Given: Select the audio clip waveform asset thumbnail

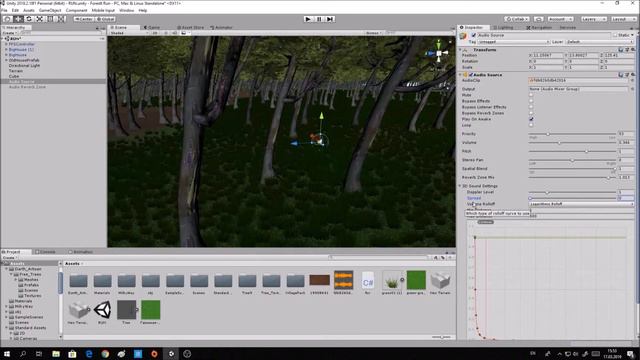Looking at the screenshot, I should click(x=343, y=280).
